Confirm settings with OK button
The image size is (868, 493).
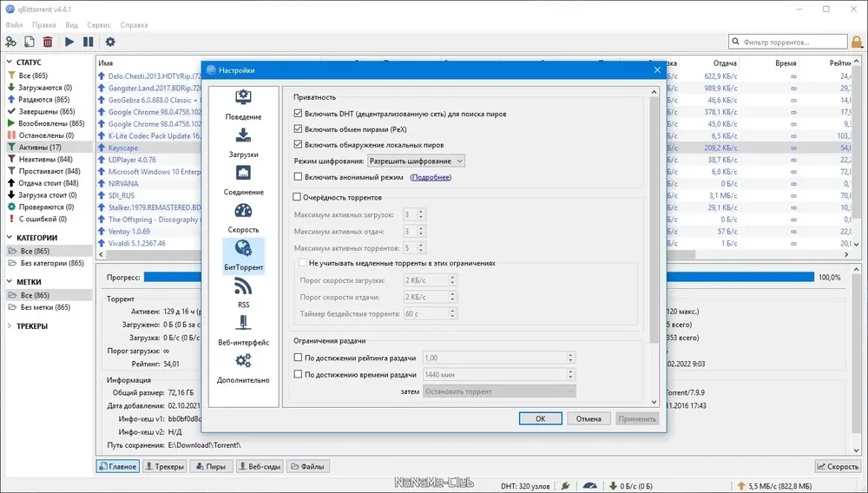(540, 419)
